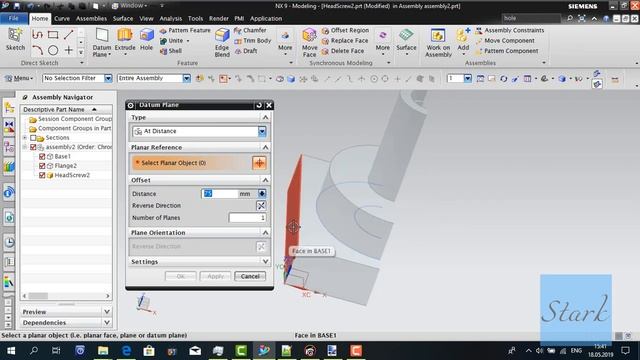Open the Type dropdown At Distance

[x=262, y=131]
